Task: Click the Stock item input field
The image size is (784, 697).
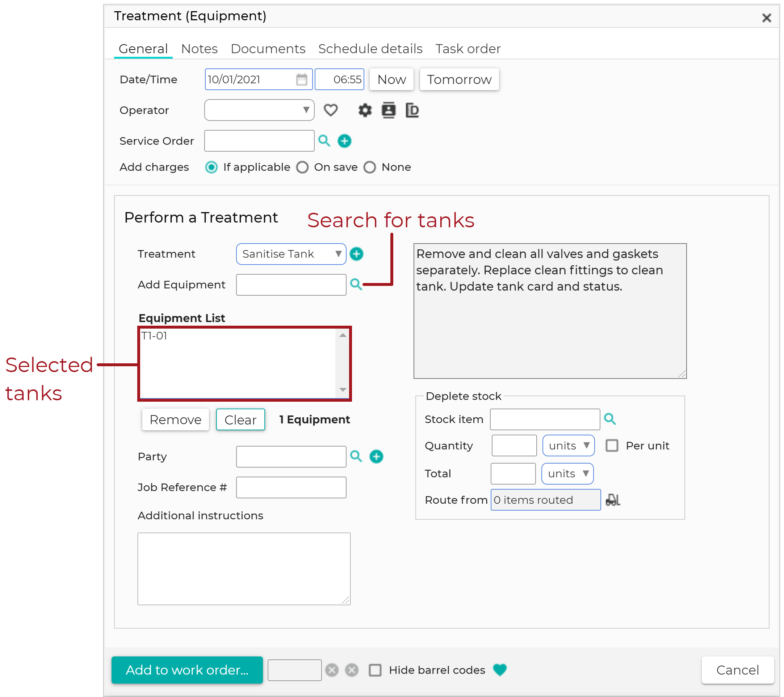Action: 545,419
